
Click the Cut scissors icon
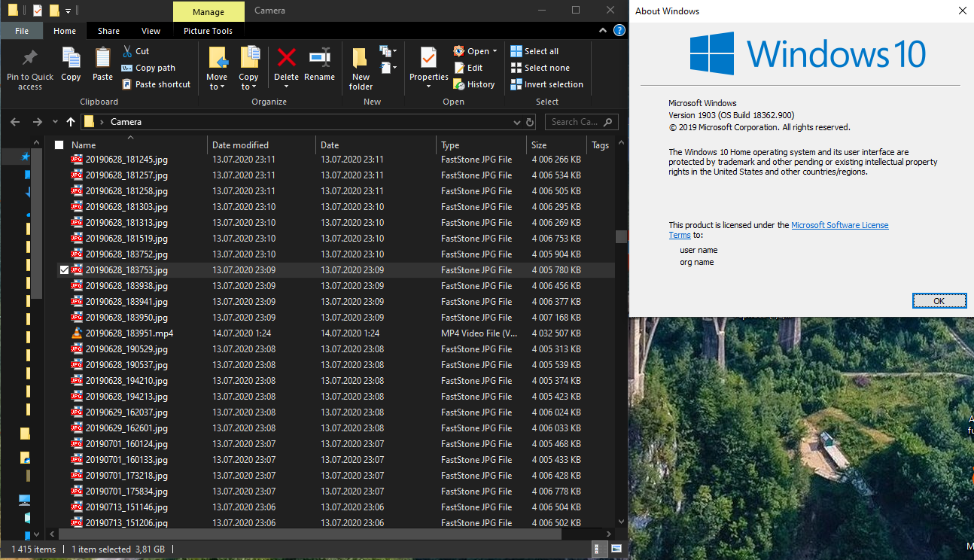127,51
